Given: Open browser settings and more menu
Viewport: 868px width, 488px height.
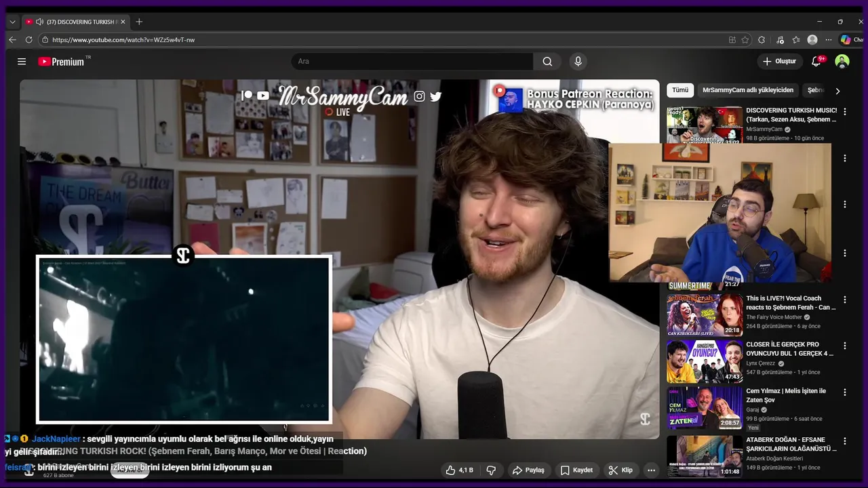Looking at the screenshot, I should pyautogui.click(x=829, y=40).
